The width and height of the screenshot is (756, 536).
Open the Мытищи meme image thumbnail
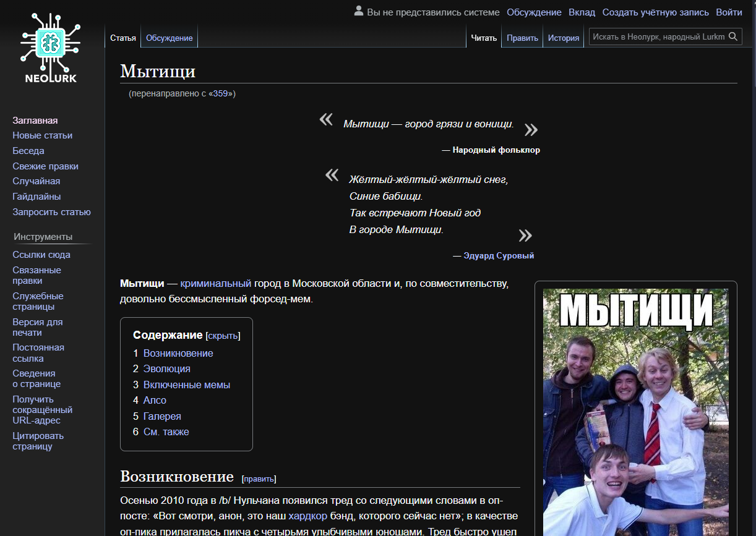(635, 411)
